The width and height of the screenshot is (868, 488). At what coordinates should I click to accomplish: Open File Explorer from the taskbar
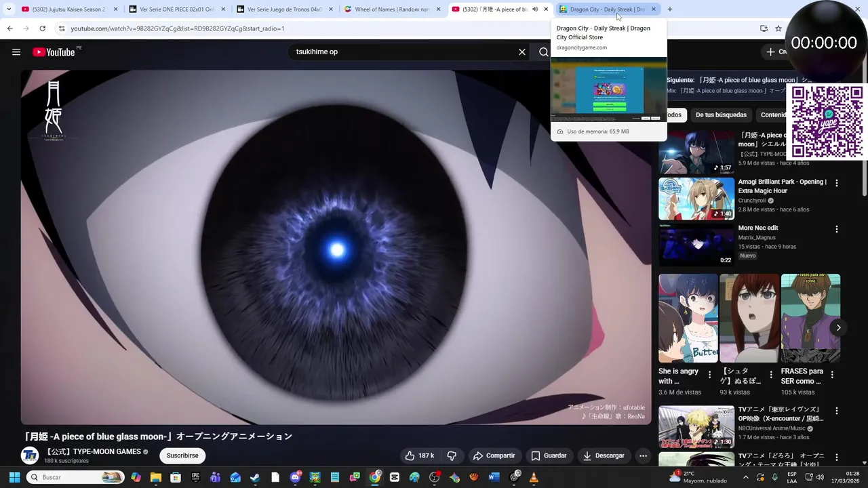156,477
